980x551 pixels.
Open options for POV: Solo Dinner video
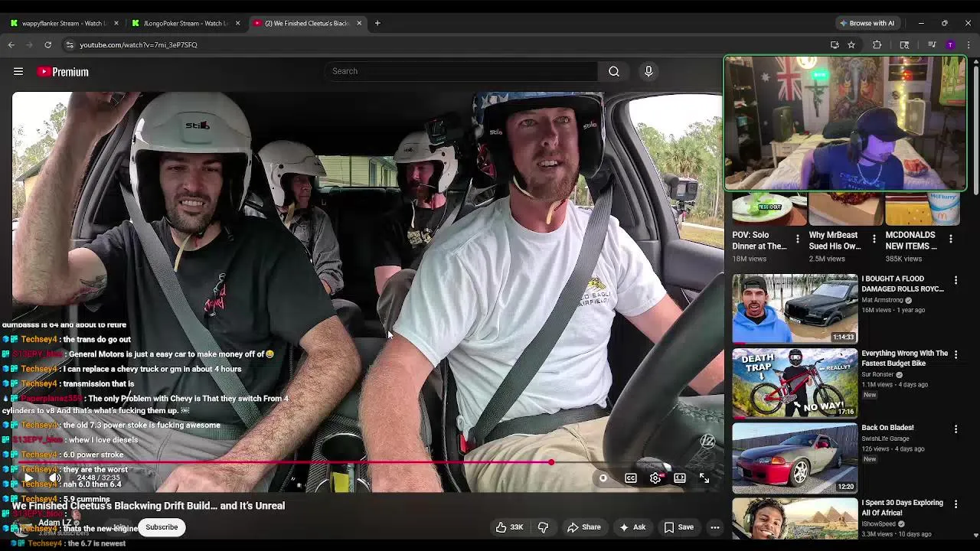[797, 240]
